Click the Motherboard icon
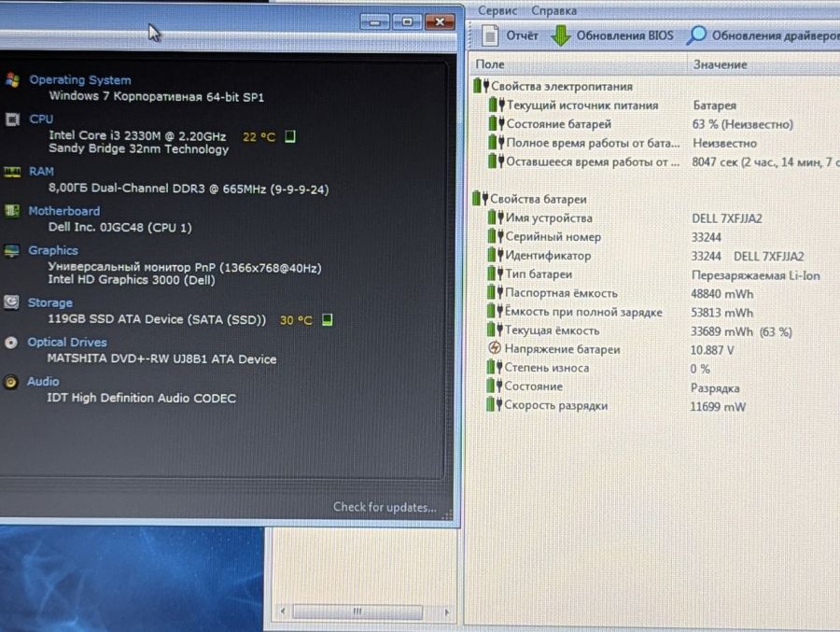The height and width of the screenshot is (632, 840). (12, 211)
